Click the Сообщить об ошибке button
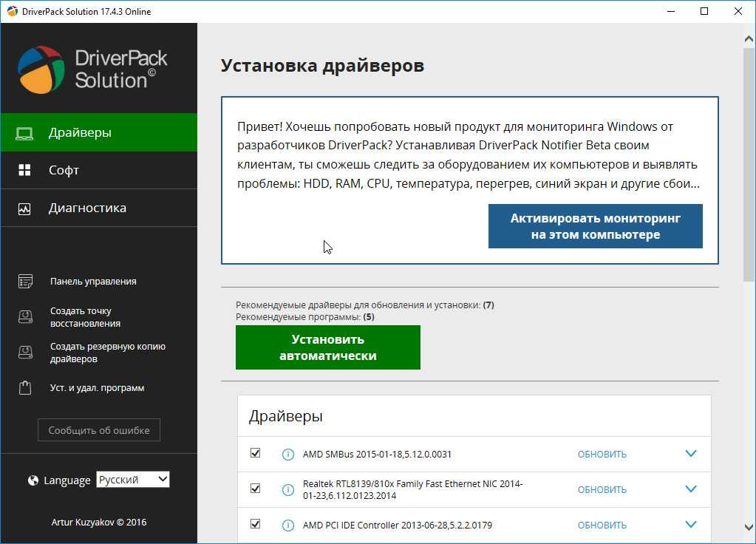The image size is (756, 544). click(99, 430)
